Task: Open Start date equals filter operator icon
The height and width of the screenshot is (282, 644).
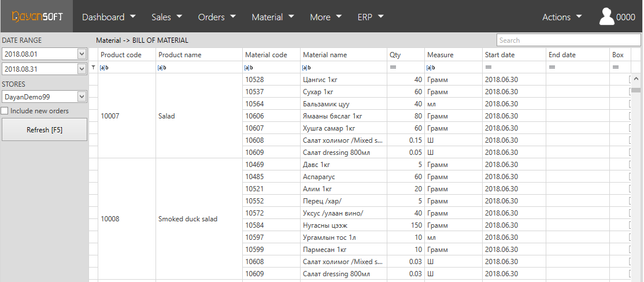Action: pyautogui.click(x=488, y=67)
